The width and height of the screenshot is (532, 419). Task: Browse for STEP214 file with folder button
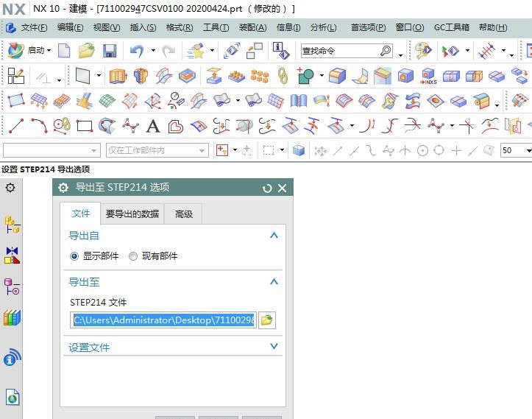(x=267, y=320)
